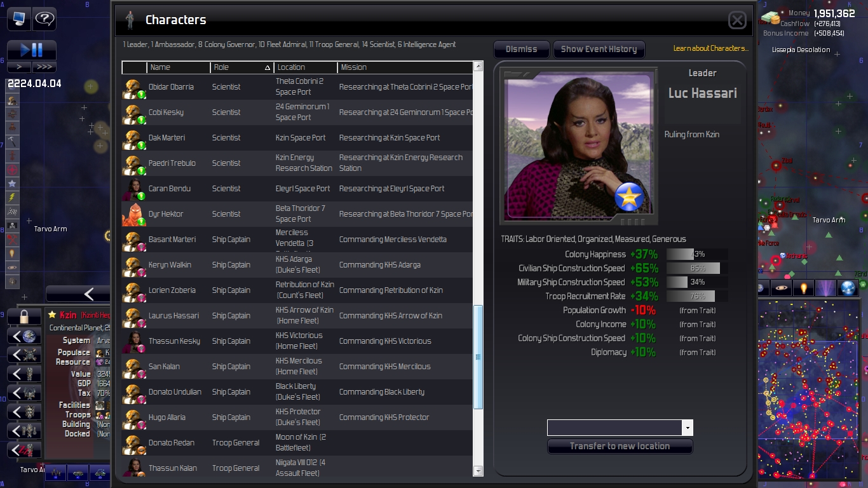Click the character portrait sidebar icon
Viewport: 868px width, 488px height.
click(x=12, y=100)
